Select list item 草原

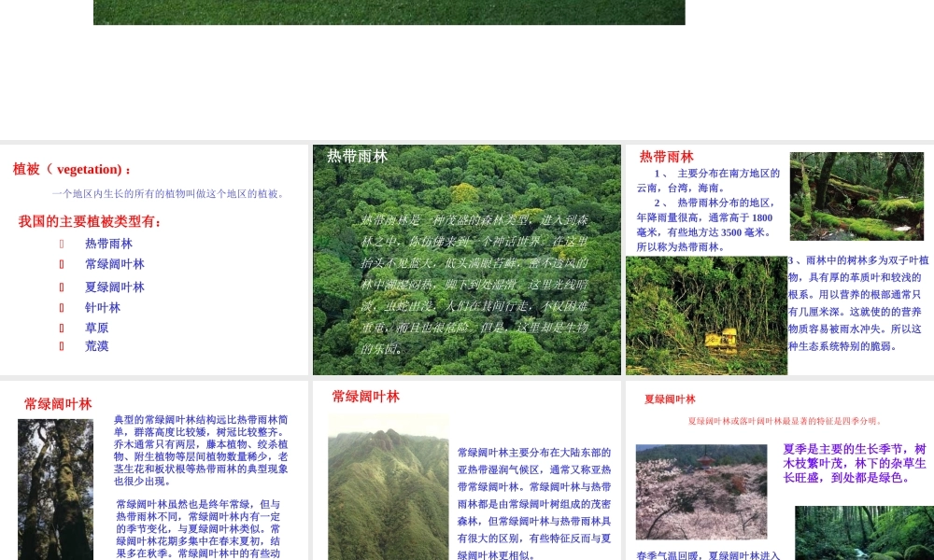[96, 328]
